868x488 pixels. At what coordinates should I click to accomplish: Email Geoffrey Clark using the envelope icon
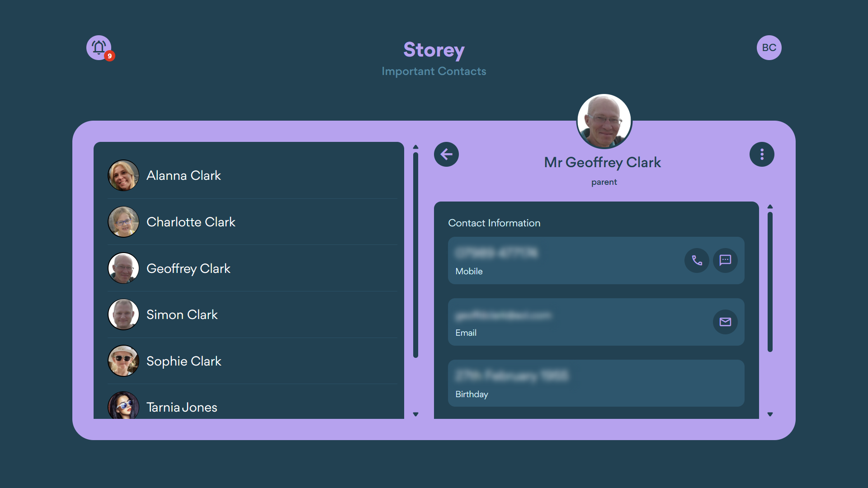click(725, 322)
